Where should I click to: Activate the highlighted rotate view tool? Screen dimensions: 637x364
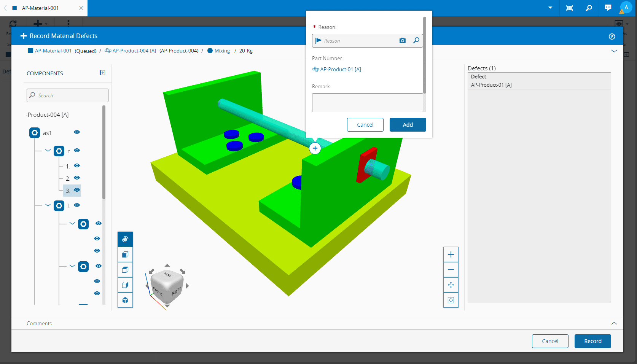click(125, 239)
